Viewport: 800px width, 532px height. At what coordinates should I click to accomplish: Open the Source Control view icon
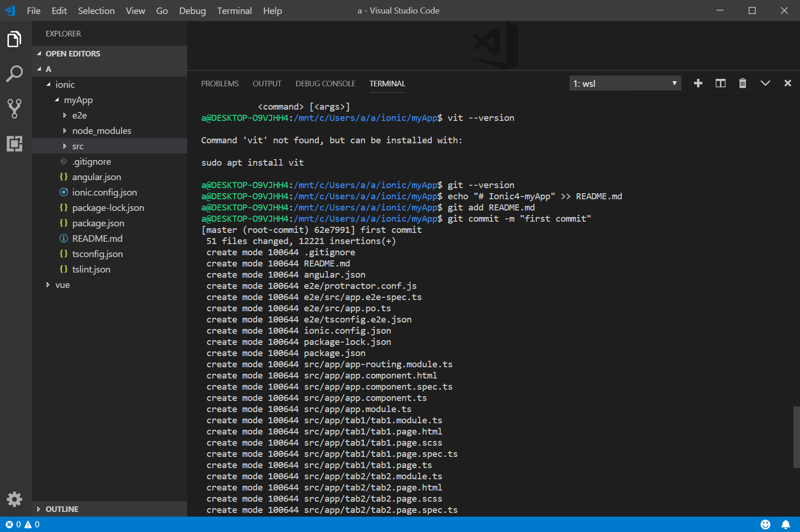click(14, 108)
